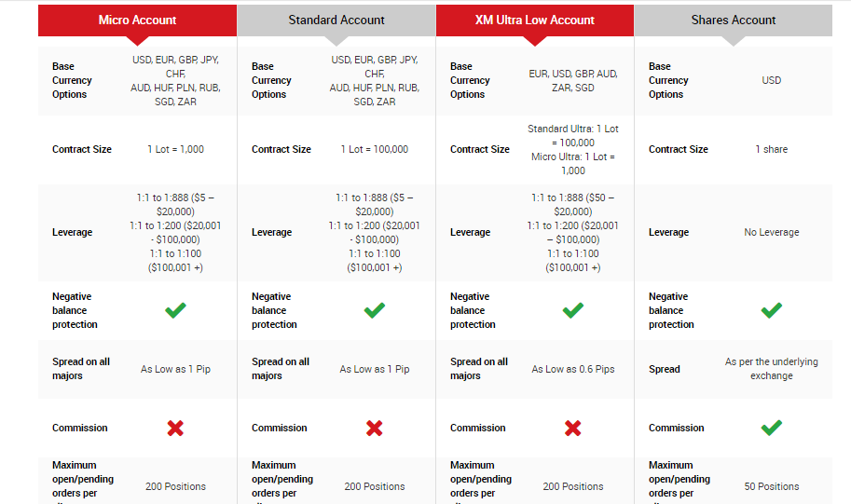The height and width of the screenshot is (504, 851).
Task: Click Micro Account 'As Low as 1 Pip'
Action: tap(175, 369)
